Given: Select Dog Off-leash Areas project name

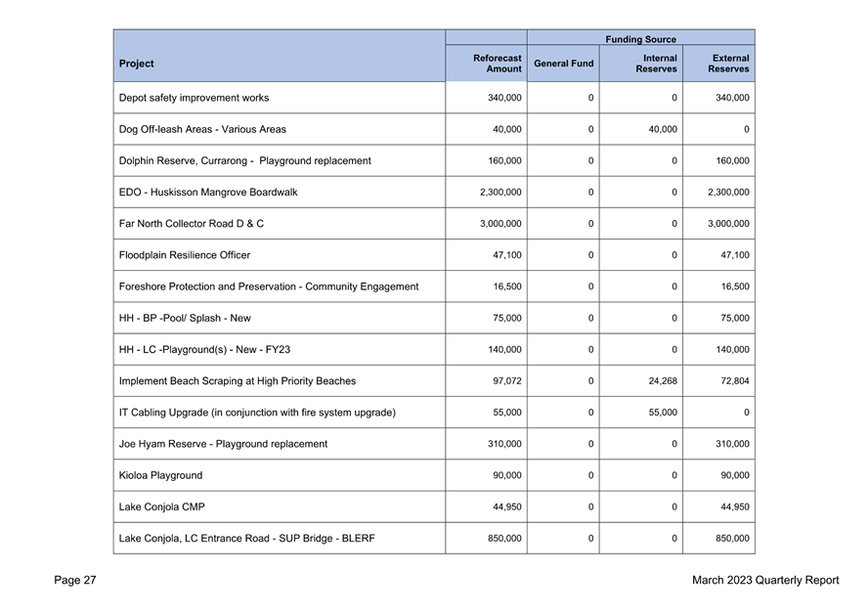Looking at the screenshot, I should pos(202,129).
